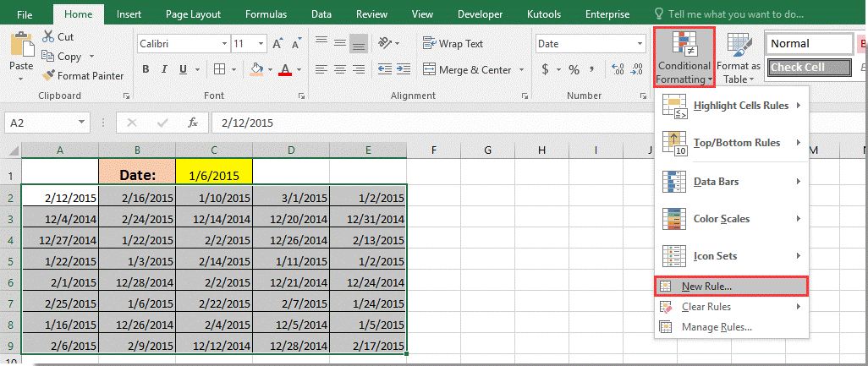Toggle Wrap Text on selected cells

pyautogui.click(x=452, y=43)
